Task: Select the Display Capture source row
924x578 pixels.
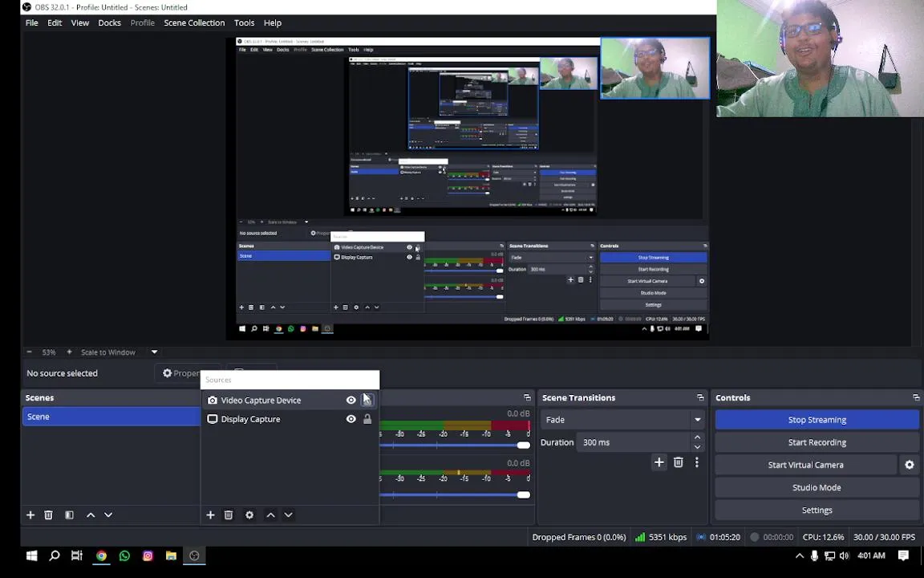Action: [x=290, y=419]
